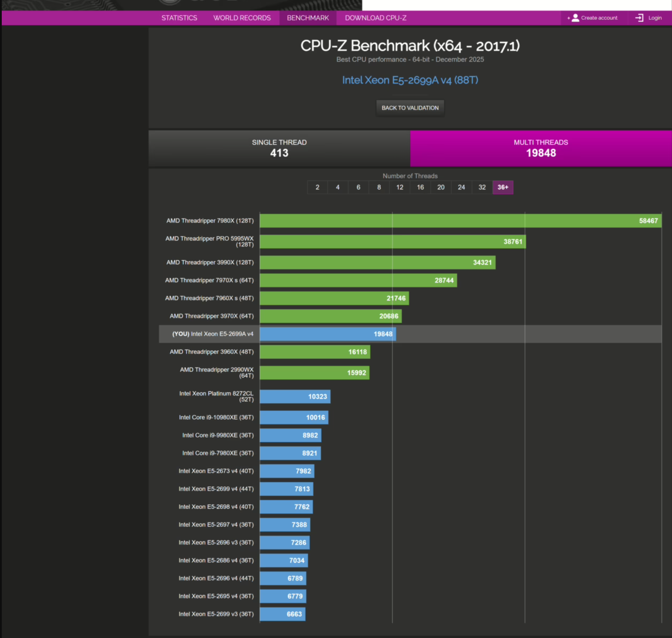Click the Intel Xeon E5-2699 v3 (36T) label
The image size is (672, 638).
point(216,614)
